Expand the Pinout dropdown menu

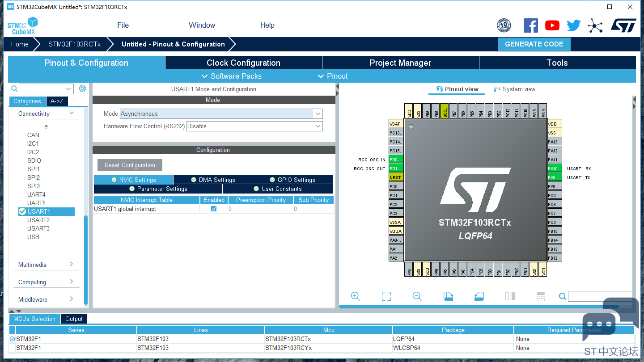tap(332, 76)
